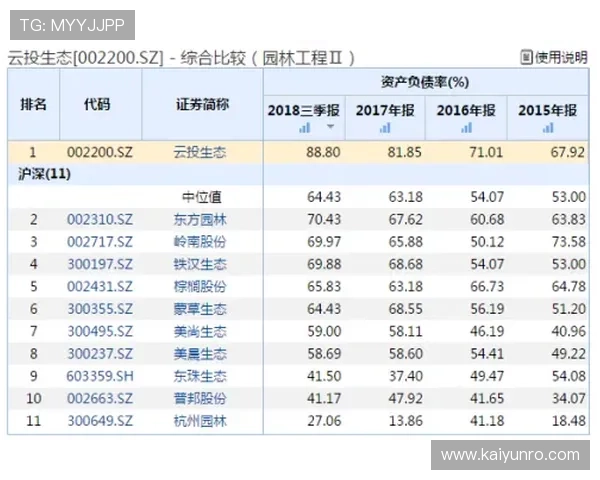Open 铁汉生态 security name link
Image resolution: width=600 pixels, height=480 pixels.
tap(200, 264)
